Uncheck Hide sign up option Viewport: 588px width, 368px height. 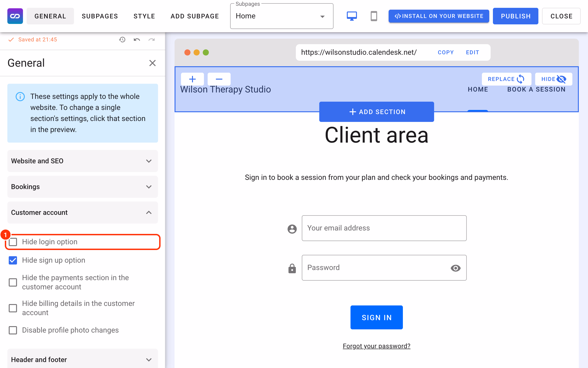[13, 260]
